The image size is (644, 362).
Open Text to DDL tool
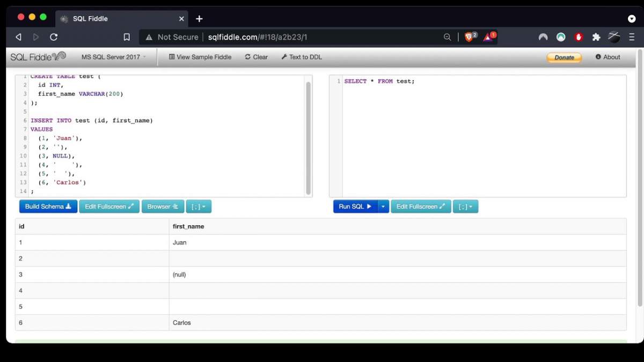coord(302,57)
